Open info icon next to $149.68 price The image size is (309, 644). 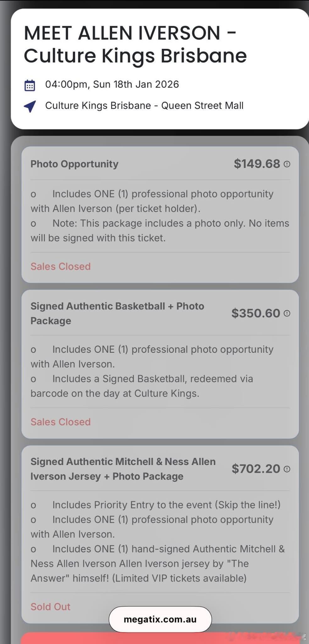tap(287, 164)
